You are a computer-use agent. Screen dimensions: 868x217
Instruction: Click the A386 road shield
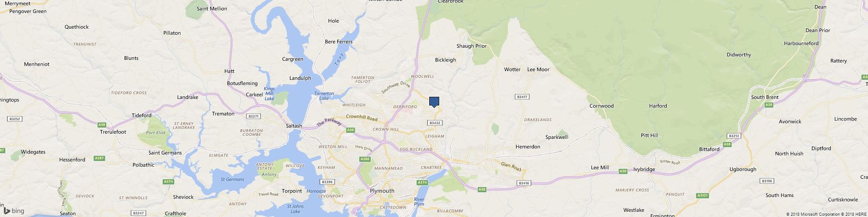click(365, 159)
